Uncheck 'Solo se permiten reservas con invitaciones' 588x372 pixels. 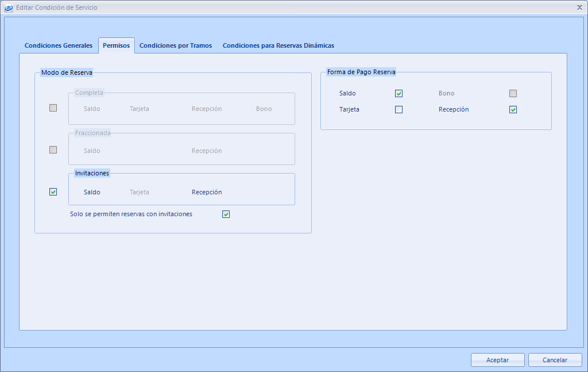click(x=226, y=214)
